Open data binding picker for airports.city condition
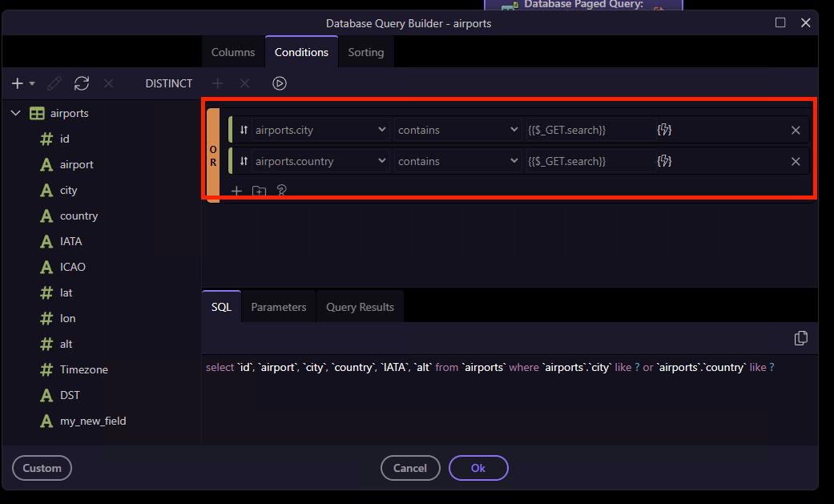This screenshot has width=834, height=504. point(663,130)
